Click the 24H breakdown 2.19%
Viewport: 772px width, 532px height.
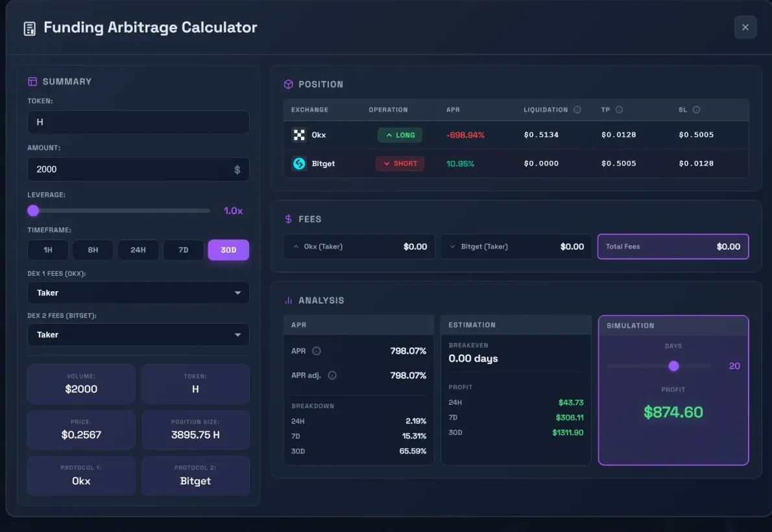click(x=416, y=421)
